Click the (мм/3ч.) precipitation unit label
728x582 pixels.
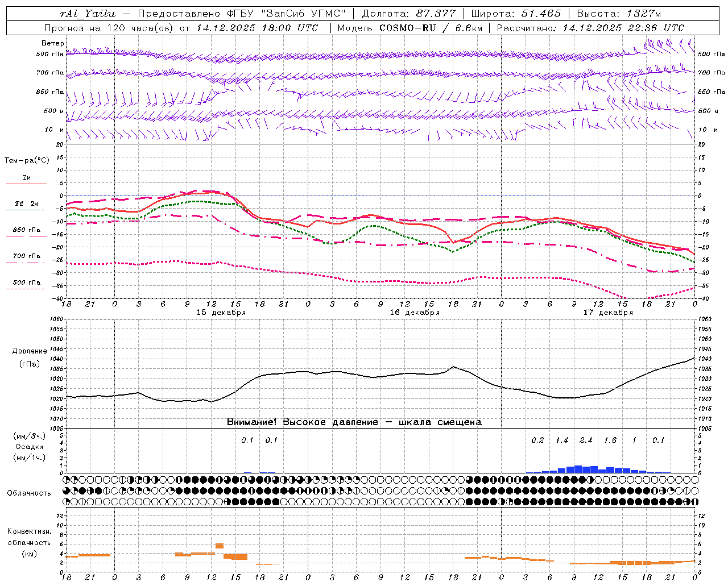point(30,436)
